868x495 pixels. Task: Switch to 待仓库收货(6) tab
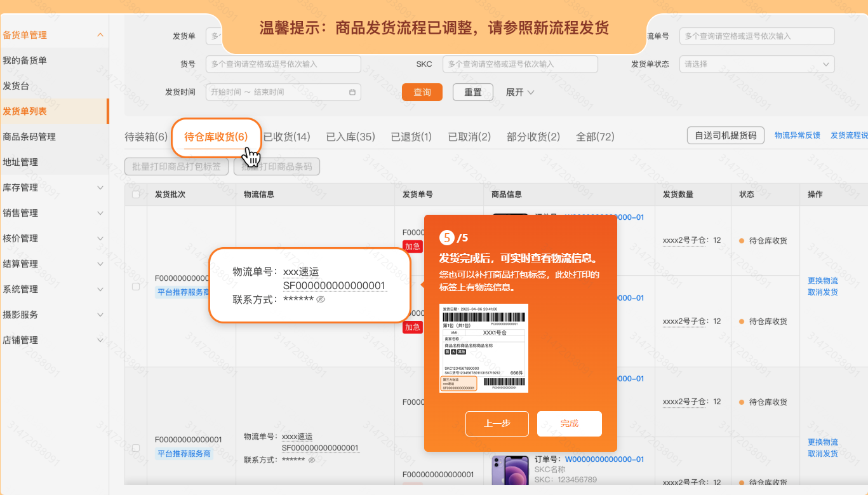[216, 137]
